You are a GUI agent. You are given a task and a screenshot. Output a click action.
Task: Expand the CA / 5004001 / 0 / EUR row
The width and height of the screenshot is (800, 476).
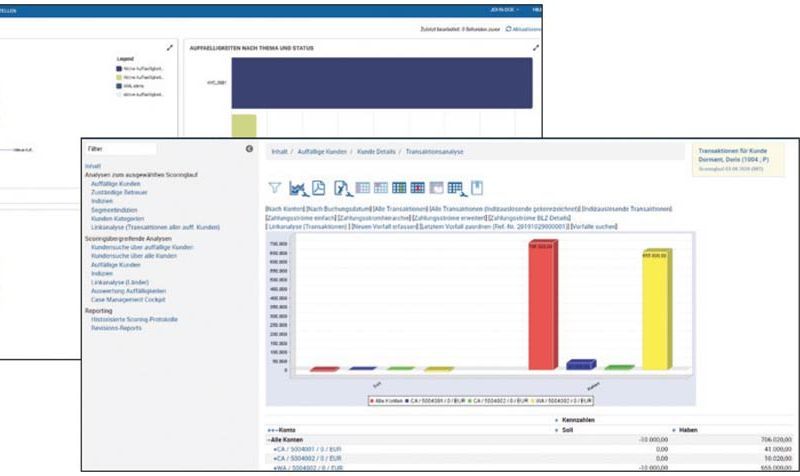click(x=275, y=449)
